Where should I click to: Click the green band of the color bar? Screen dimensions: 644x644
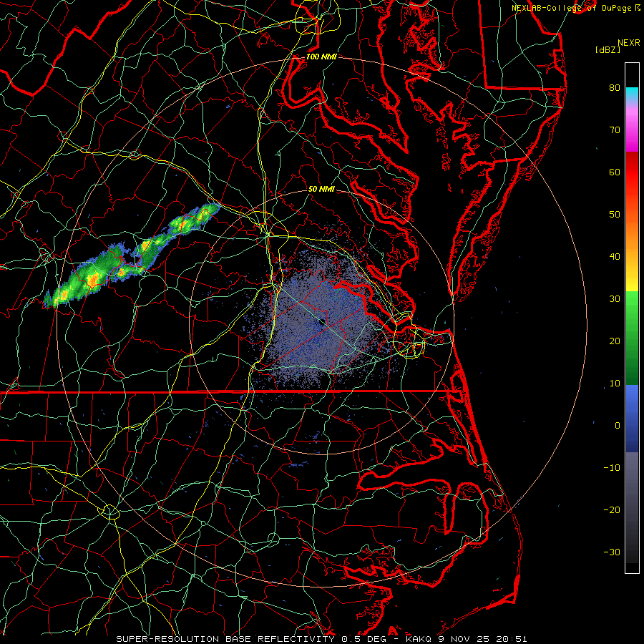632,338
